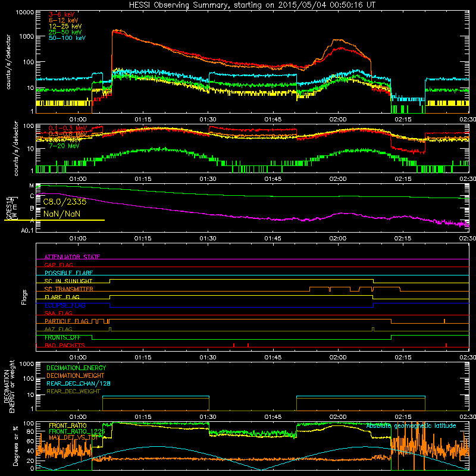Click the MAX_DET_VS_TOT legend label

(x=74, y=437)
